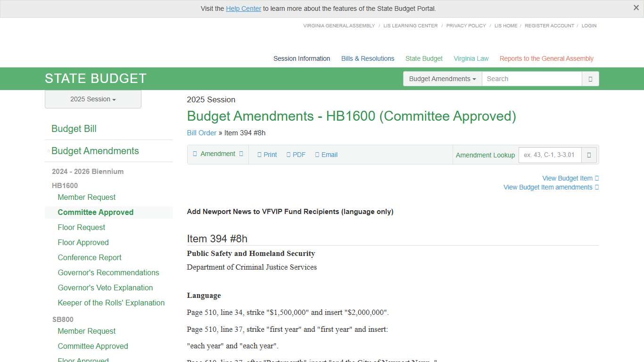Click LOGIN at the top right
Screen dimensions: 644x362
pos(588,26)
